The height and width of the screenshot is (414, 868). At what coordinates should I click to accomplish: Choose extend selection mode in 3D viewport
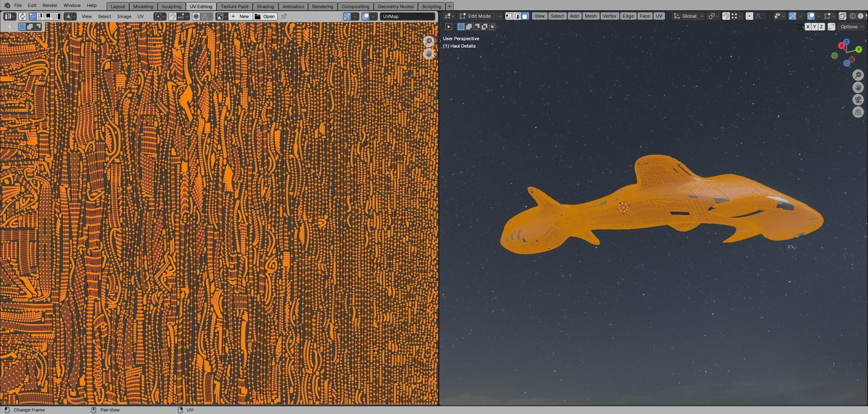coord(469,27)
